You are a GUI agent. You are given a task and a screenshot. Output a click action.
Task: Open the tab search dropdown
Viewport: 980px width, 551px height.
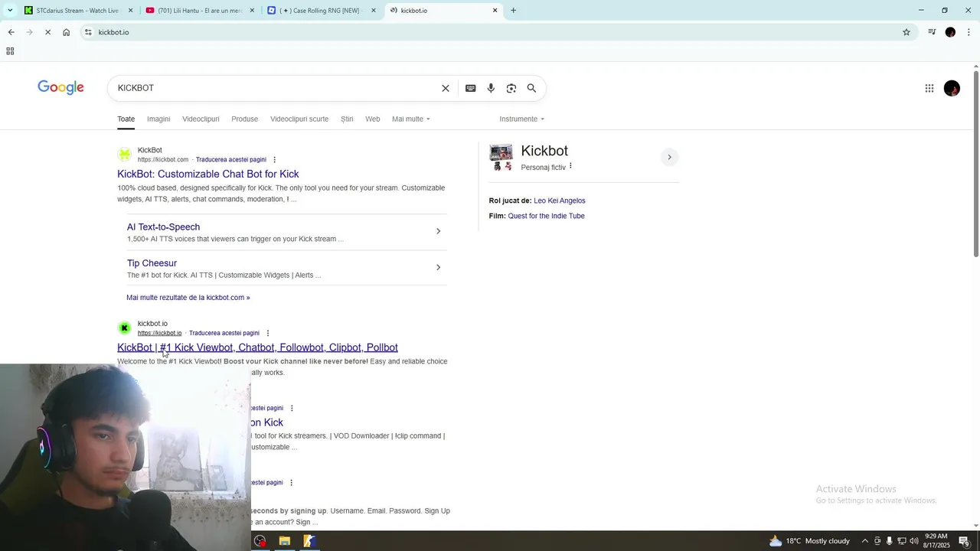tap(10, 11)
